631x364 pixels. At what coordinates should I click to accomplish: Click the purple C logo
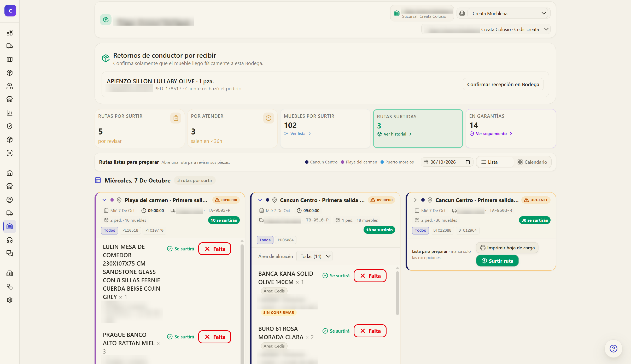[10, 11]
